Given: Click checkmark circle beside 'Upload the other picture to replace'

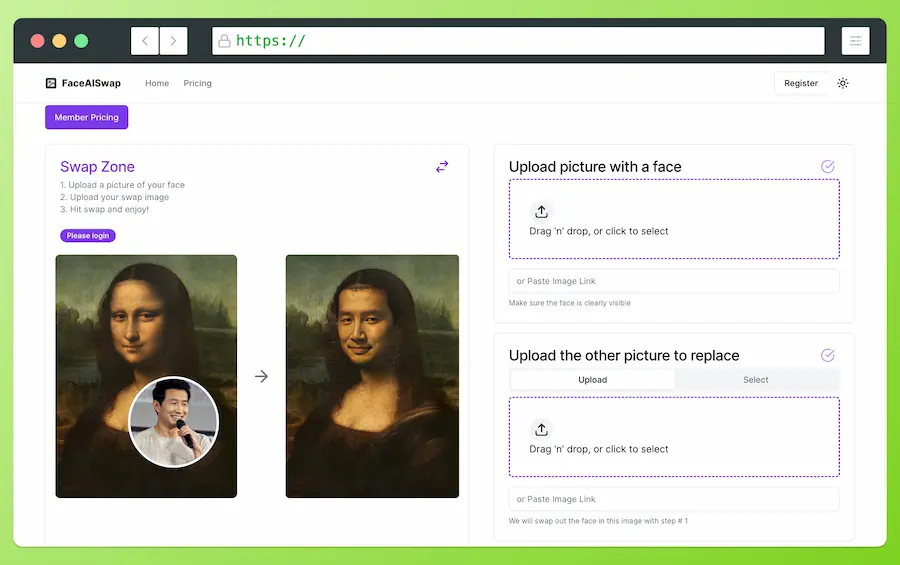Looking at the screenshot, I should point(828,355).
